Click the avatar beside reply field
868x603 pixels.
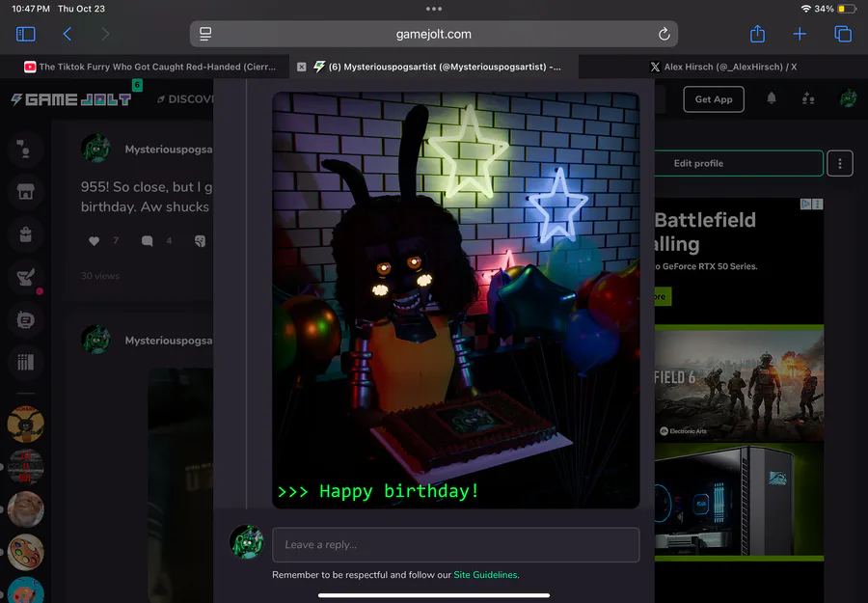click(246, 542)
